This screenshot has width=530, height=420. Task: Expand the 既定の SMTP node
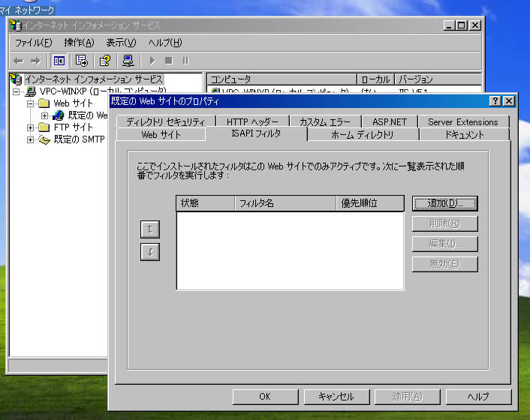pos(32,139)
